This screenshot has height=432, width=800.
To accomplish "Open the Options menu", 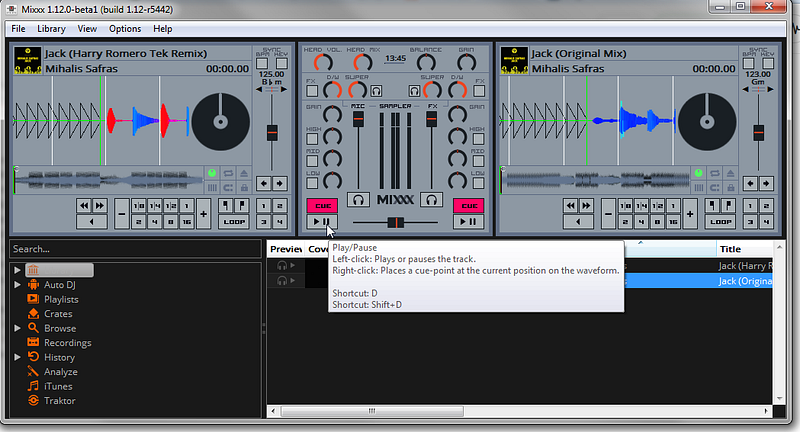I will [125, 29].
